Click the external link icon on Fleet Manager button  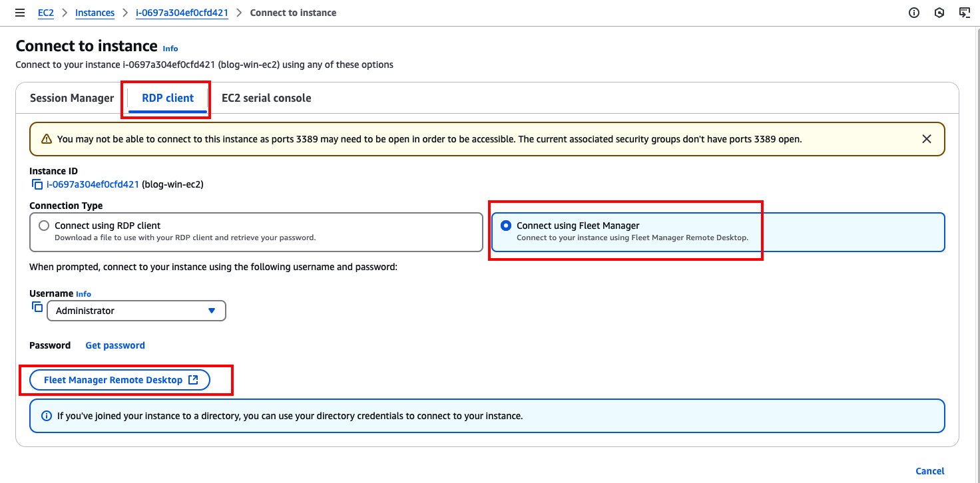(x=193, y=380)
